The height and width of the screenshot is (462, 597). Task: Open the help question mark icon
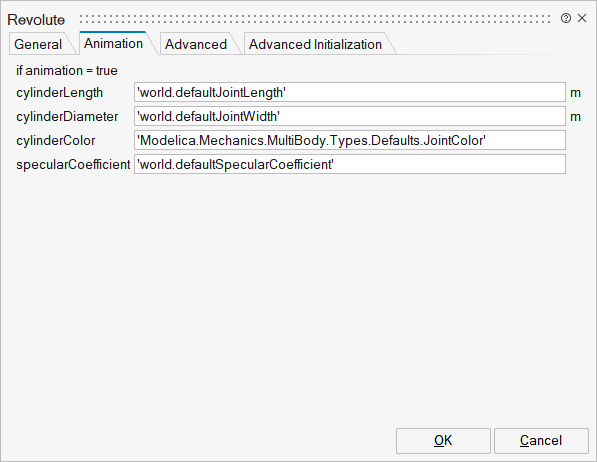point(566,18)
